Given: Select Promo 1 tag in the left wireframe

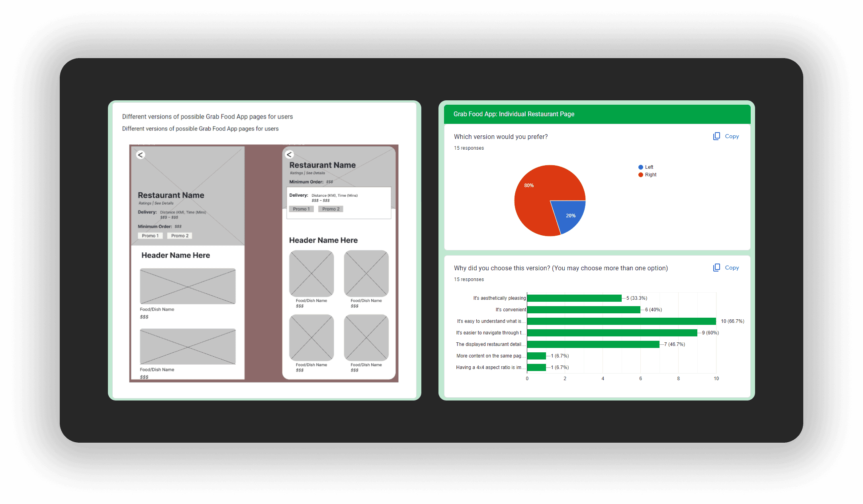Looking at the screenshot, I should click(150, 236).
